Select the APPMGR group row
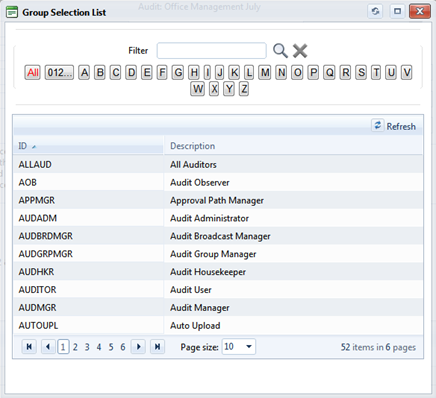Screen dimensions: 436x398 [x=218, y=200]
